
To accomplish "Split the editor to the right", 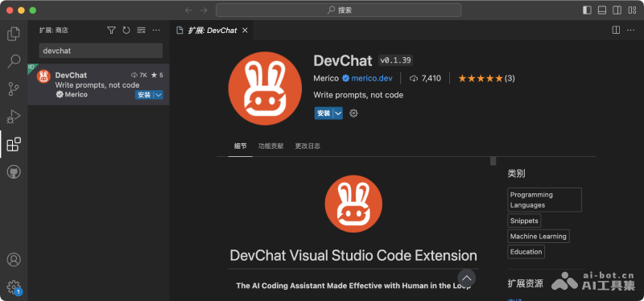I will (616, 30).
